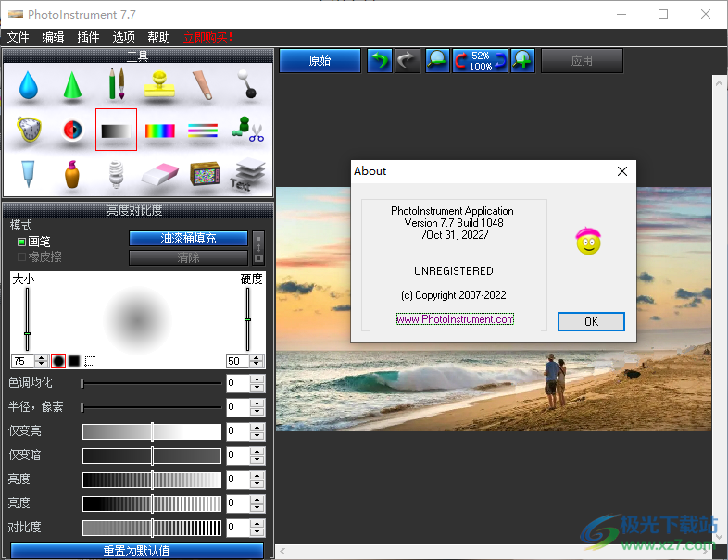Choose the square brush shape
The height and width of the screenshot is (560, 728).
pos(74,360)
